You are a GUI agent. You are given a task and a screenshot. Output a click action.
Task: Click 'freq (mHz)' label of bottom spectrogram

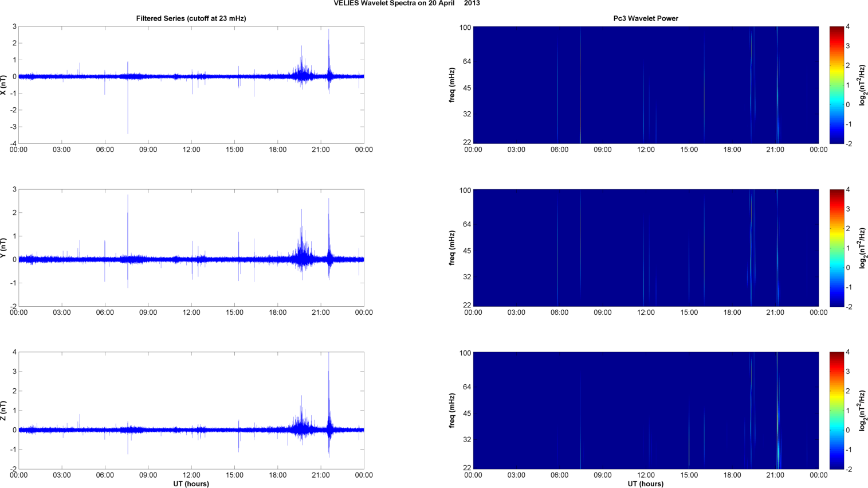coord(452,411)
